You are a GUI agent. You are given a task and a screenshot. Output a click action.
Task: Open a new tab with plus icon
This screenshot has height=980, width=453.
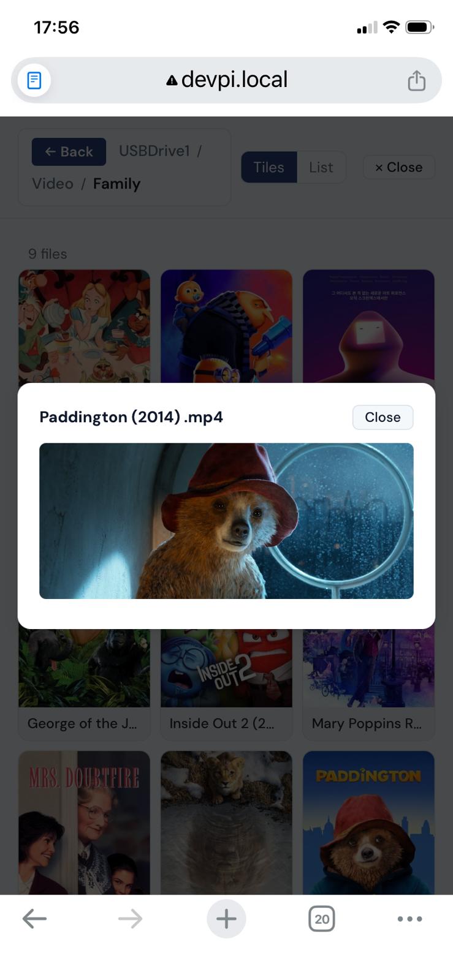226,918
